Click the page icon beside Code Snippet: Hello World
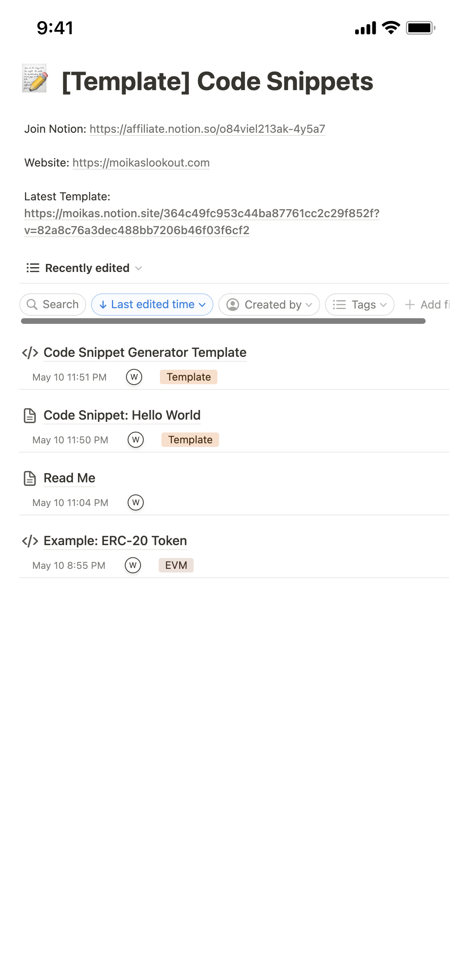This screenshot has width=453, height=980. (30, 416)
